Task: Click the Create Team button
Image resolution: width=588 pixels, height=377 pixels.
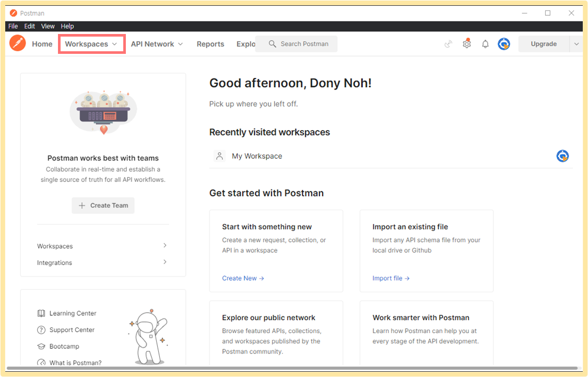Action: coord(103,205)
